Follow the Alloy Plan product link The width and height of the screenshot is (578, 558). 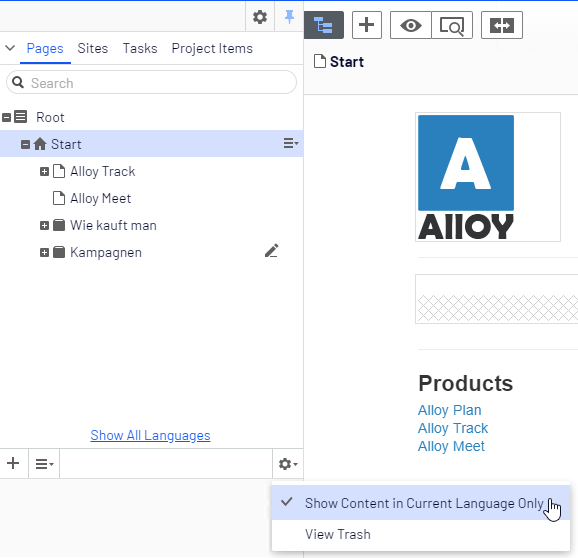(449, 410)
